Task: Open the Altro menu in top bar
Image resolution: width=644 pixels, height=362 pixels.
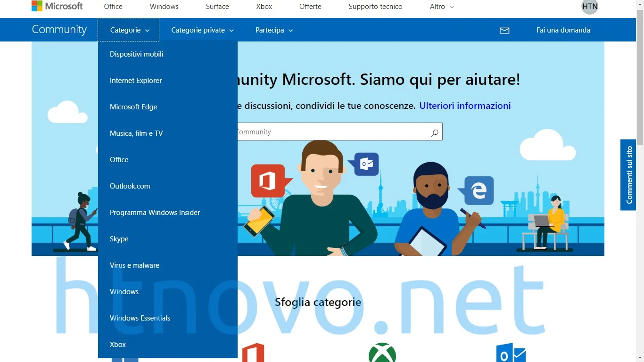Action: 442,7
